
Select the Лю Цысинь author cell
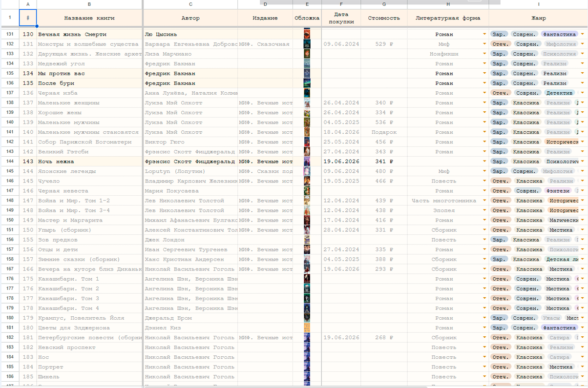tap(190, 34)
